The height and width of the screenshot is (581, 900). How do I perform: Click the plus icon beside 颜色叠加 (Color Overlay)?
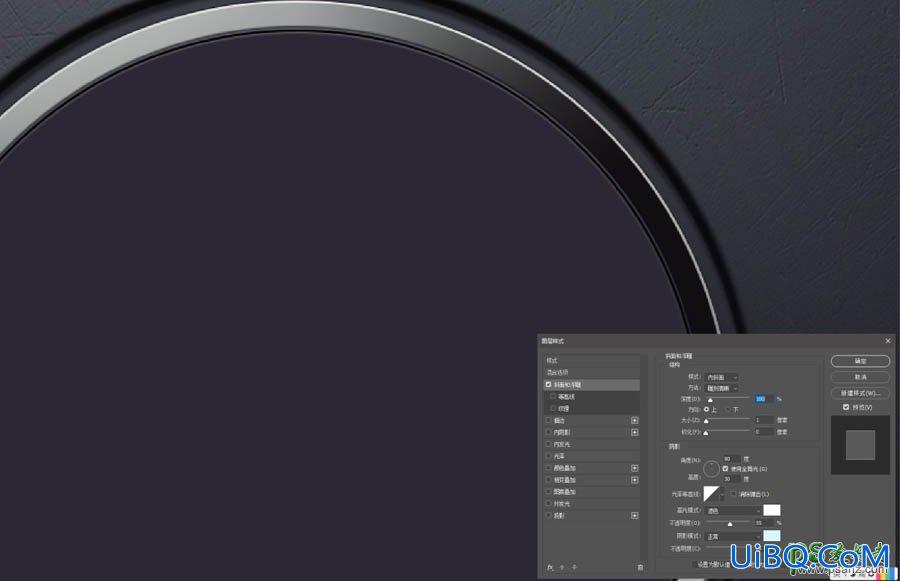pos(634,468)
